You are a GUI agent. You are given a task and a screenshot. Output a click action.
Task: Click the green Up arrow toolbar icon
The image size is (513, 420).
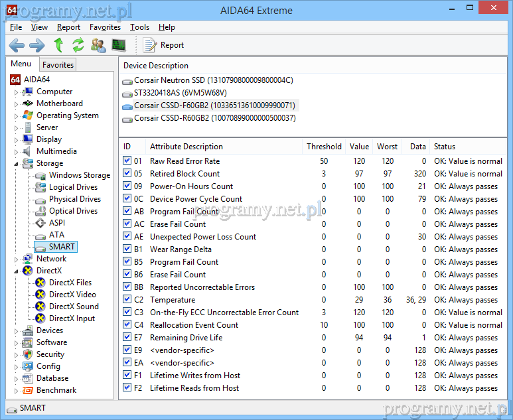click(58, 45)
